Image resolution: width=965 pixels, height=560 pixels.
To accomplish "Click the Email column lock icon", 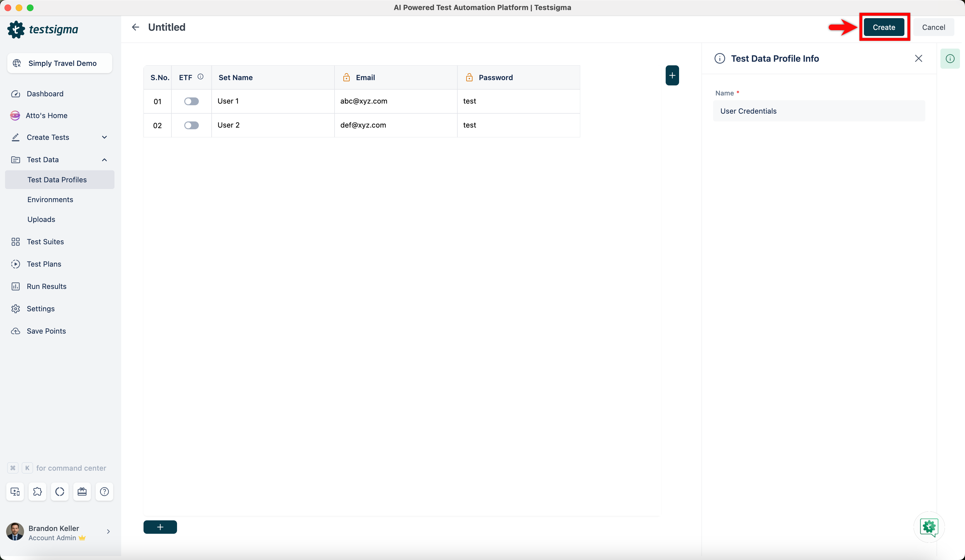I will click(346, 77).
